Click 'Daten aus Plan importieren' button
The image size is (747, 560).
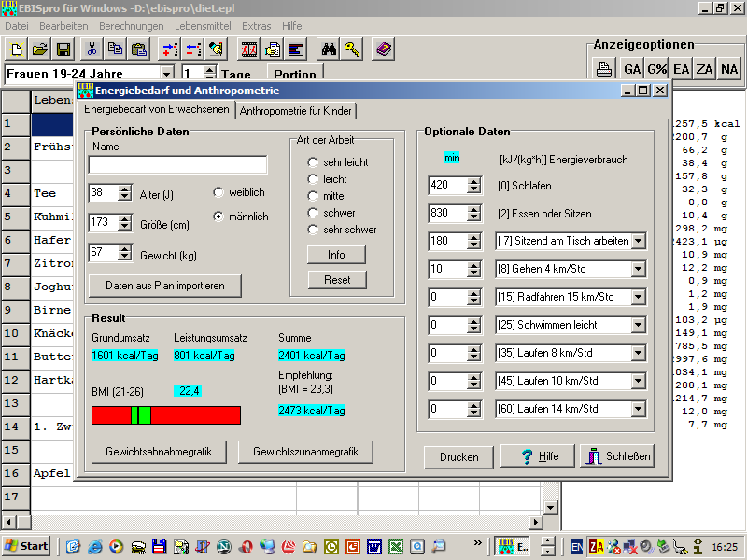[165, 285]
